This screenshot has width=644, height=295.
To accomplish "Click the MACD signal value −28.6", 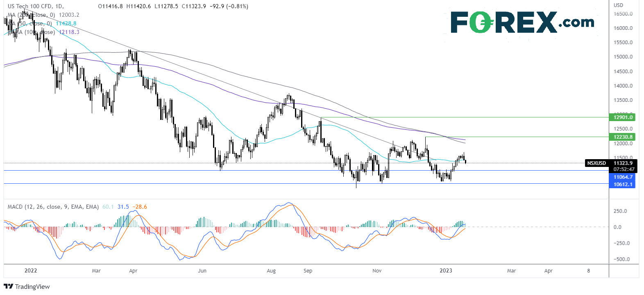I will point(139,207).
